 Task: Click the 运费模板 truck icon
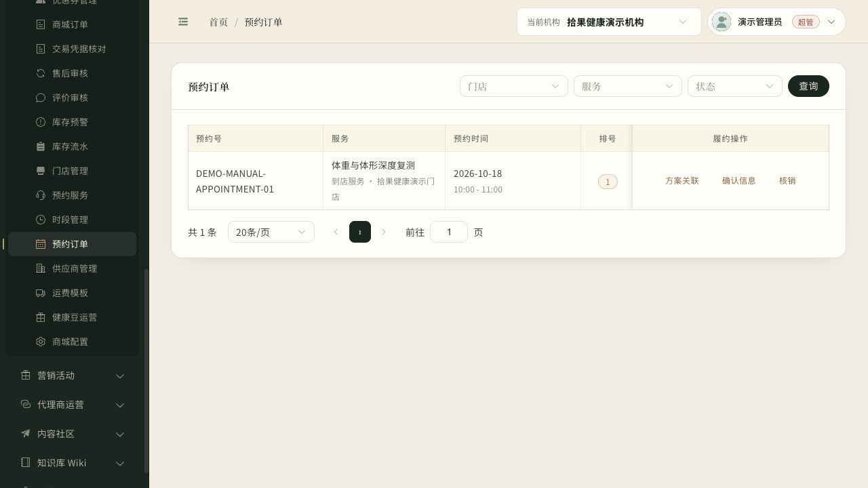tap(41, 293)
